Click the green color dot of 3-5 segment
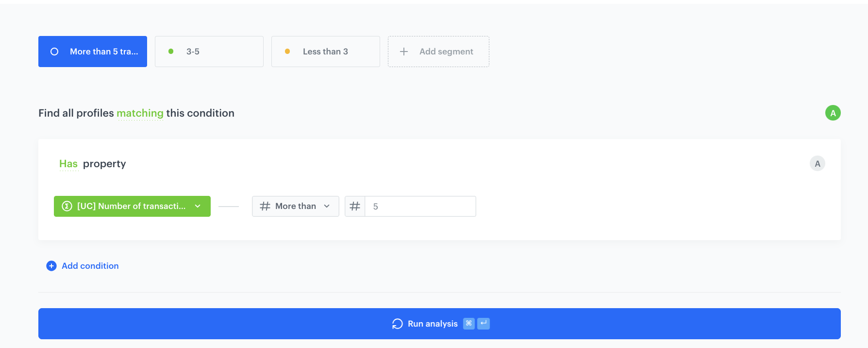 point(171,52)
